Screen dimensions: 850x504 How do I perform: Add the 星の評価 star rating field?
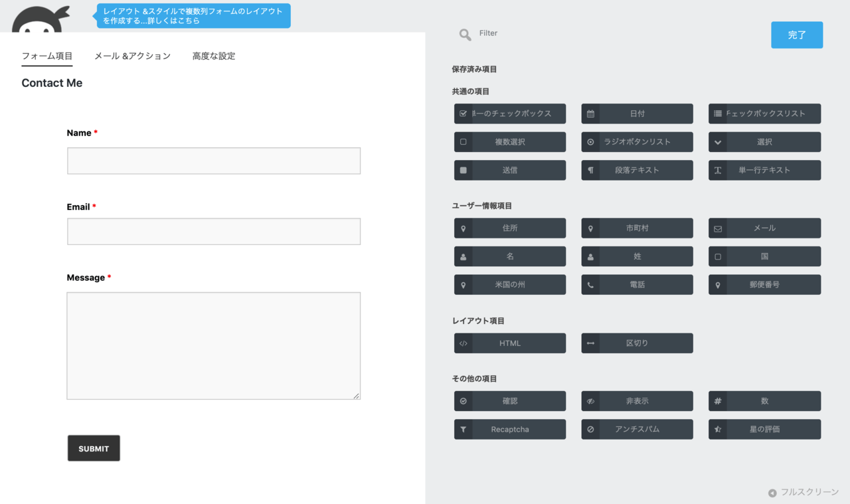(x=764, y=430)
